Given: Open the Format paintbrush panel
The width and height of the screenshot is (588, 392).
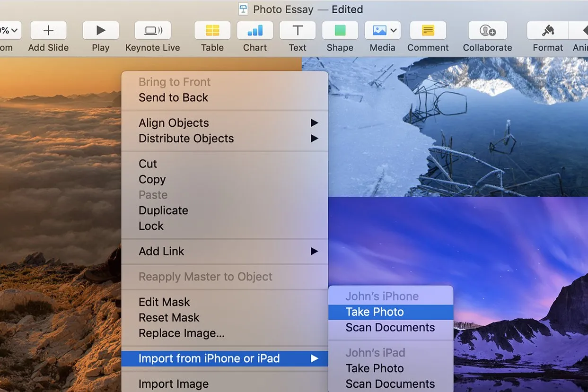Looking at the screenshot, I should (x=548, y=31).
